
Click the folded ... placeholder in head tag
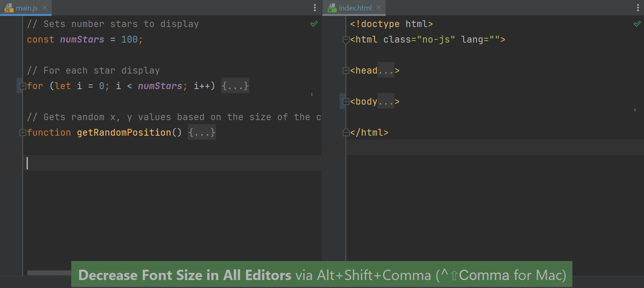coord(386,70)
